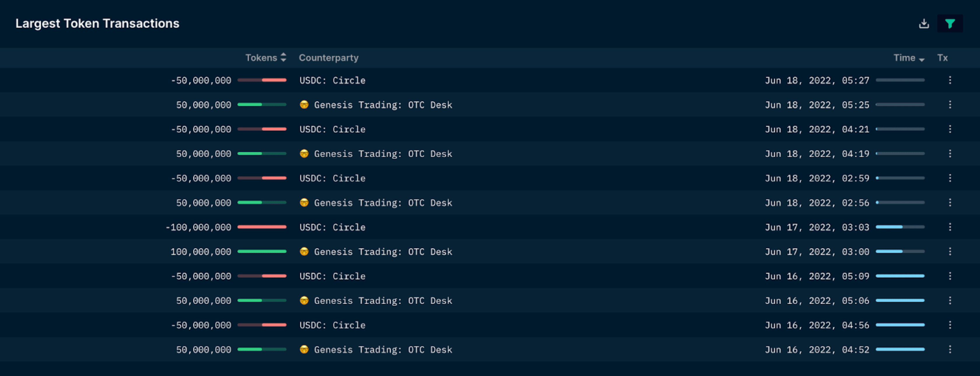This screenshot has height=376, width=980.
Task: Open Tx menu for Jun 18 04:19 row
Action: click(950, 153)
